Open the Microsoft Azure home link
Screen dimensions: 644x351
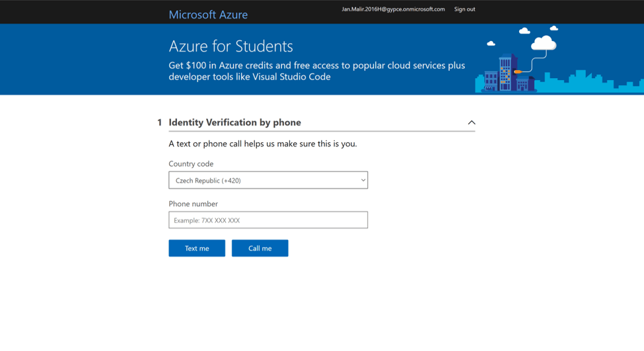tap(208, 15)
